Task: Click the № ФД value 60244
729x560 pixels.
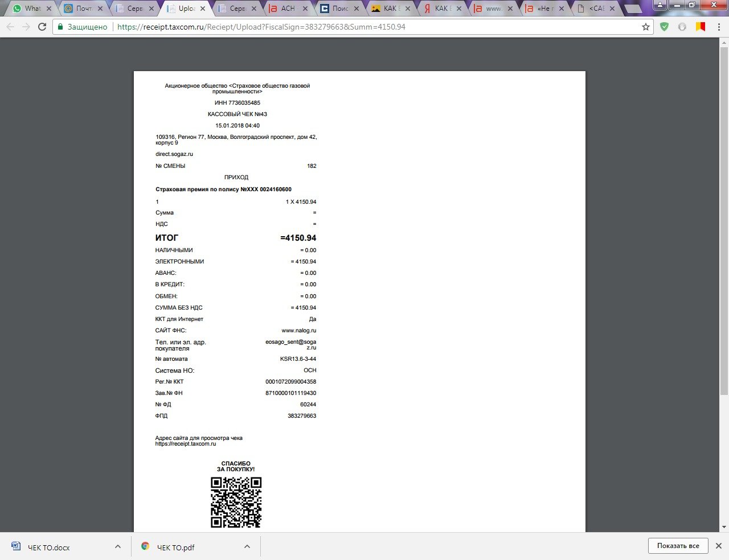Action: [308, 405]
